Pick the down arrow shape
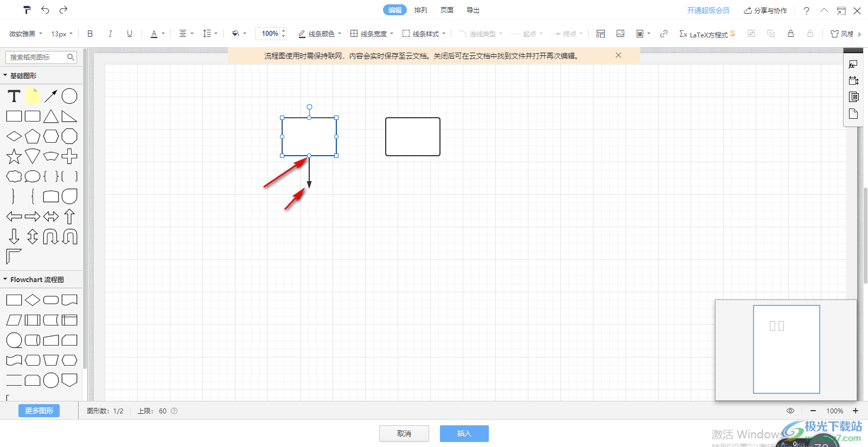Viewport: 868px width, 447px height. 14,237
